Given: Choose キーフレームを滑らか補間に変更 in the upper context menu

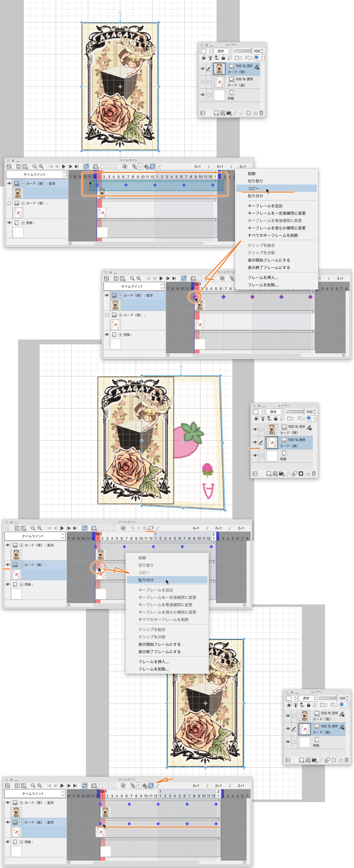Looking at the screenshot, I should (x=276, y=228).
